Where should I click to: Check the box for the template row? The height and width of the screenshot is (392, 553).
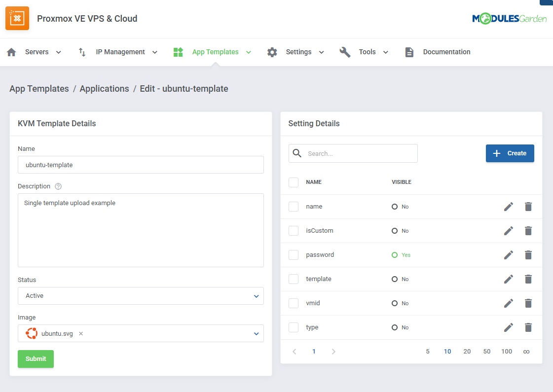294,279
